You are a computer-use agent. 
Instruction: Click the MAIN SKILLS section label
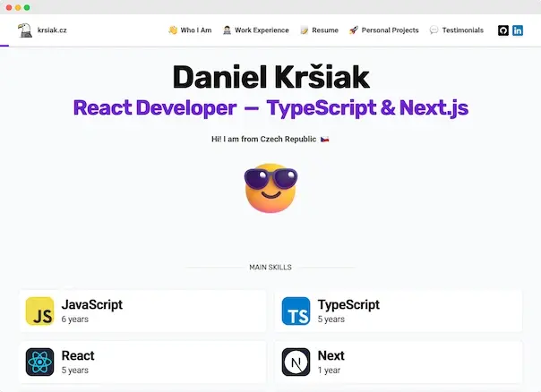tap(270, 268)
